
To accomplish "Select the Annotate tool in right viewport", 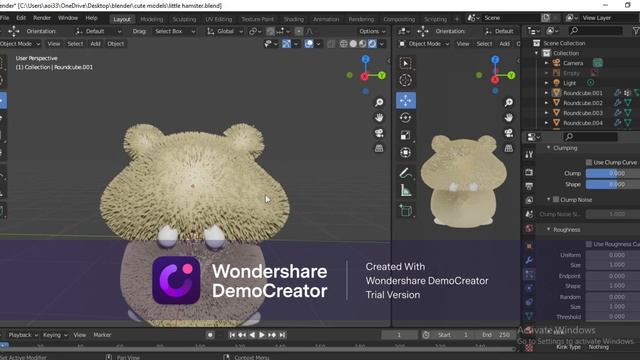I will 406,173.
